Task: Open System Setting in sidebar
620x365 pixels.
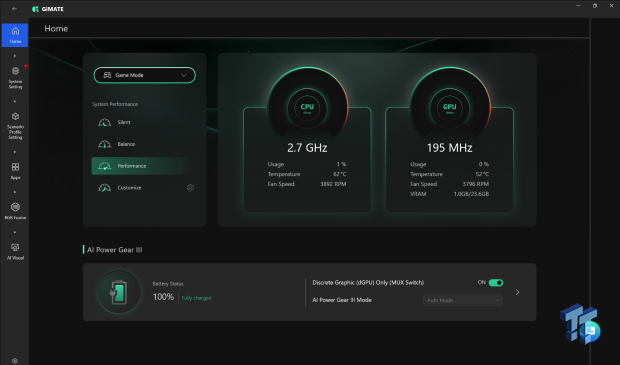Action: [15, 78]
